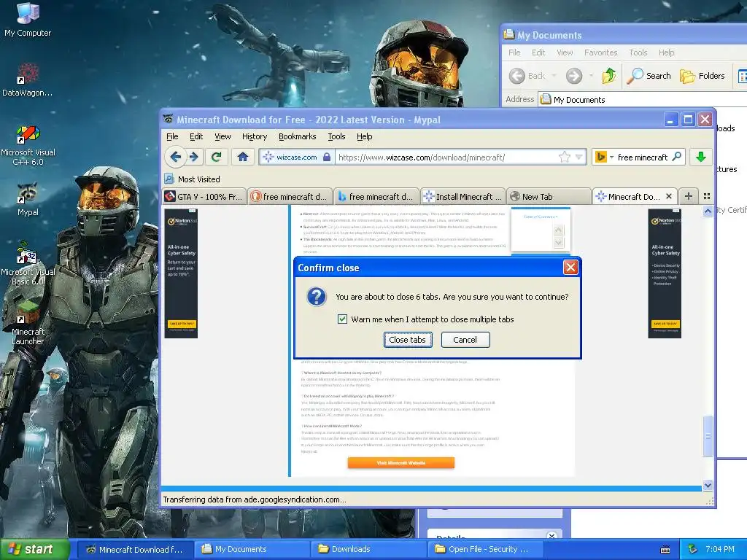Image resolution: width=747 pixels, height=560 pixels.
Task: Open the Mypal Help menu
Action: click(365, 136)
